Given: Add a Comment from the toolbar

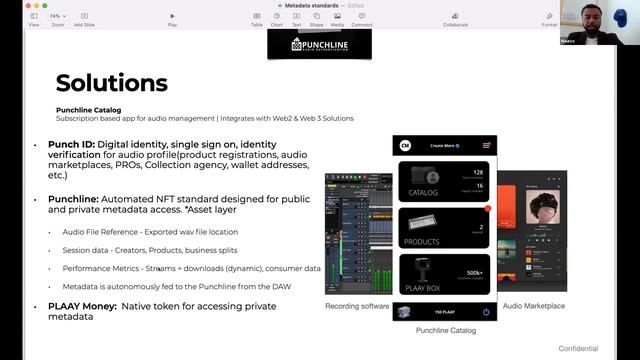Looking at the screenshot, I should click(x=362, y=19).
